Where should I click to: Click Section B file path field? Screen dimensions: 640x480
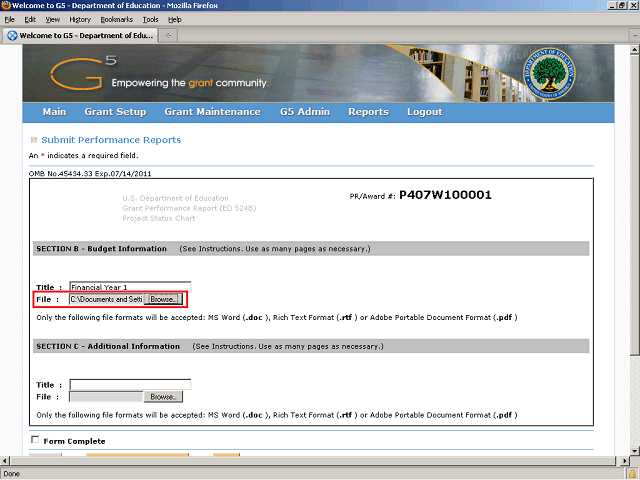pos(107,299)
